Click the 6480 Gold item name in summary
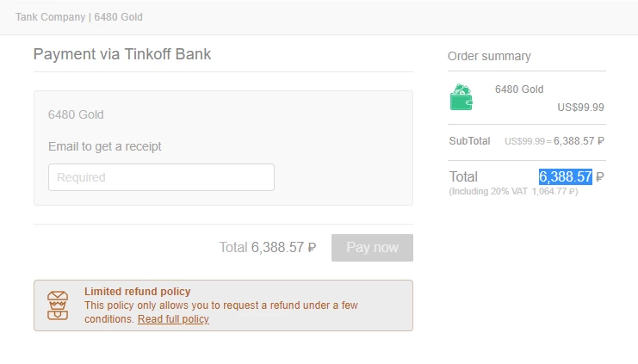This screenshot has width=638, height=364. [x=519, y=89]
